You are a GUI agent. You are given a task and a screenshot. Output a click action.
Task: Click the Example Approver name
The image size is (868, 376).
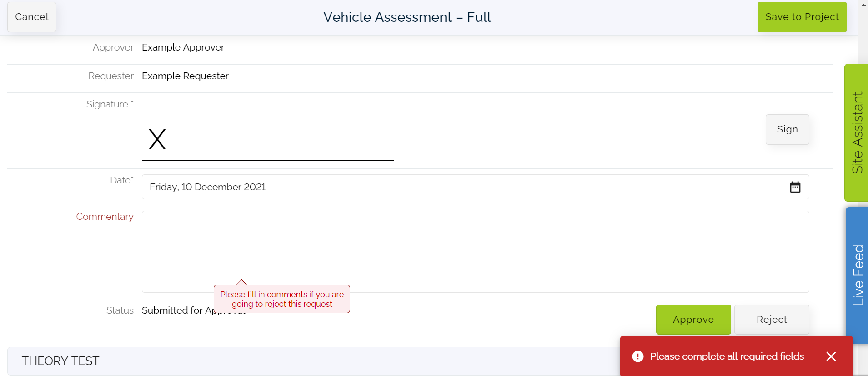click(x=183, y=47)
